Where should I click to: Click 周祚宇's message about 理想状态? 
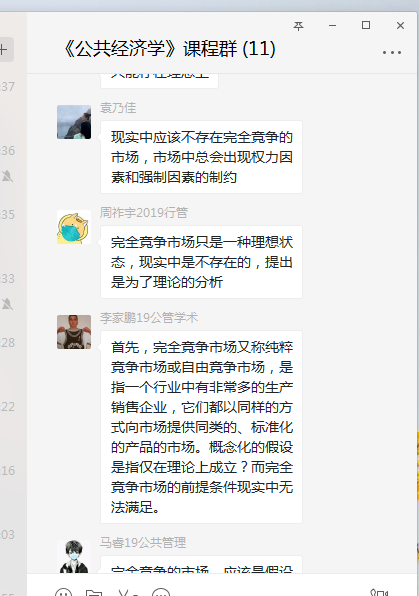click(202, 262)
